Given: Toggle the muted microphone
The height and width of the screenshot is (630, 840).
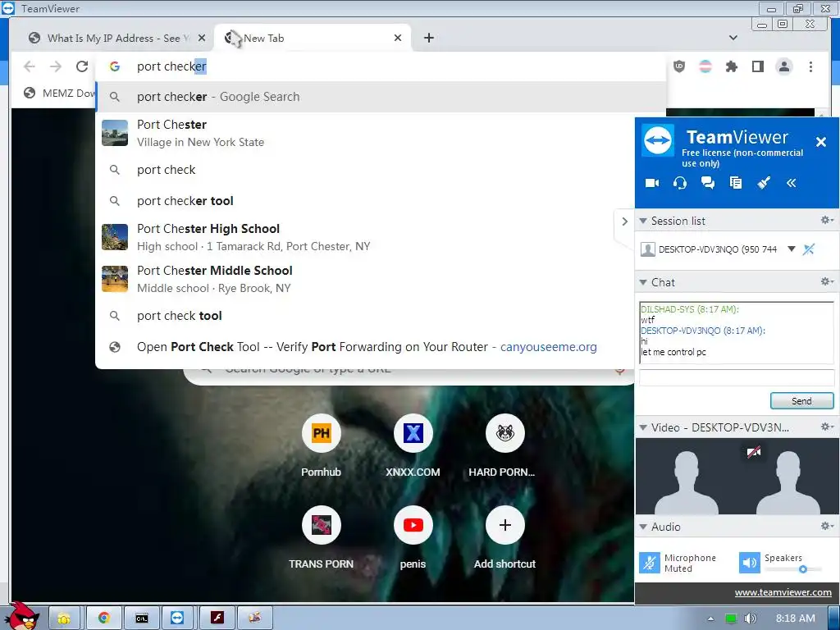Looking at the screenshot, I should point(650,563).
